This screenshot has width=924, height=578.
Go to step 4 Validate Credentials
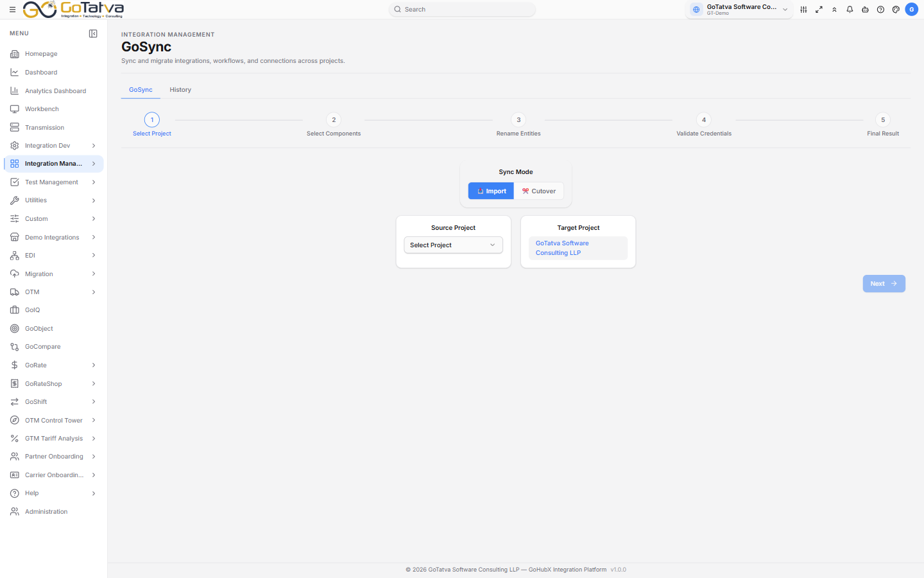pyautogui.click(x=704, y=125)
